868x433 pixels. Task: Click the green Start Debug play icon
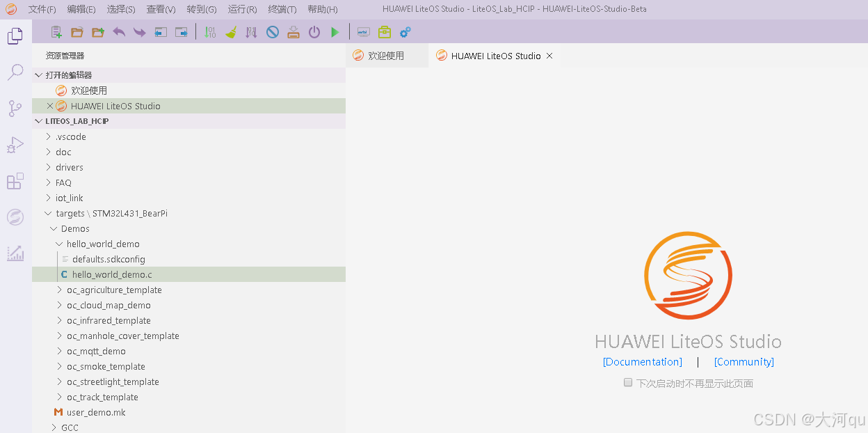click(335, 32)
